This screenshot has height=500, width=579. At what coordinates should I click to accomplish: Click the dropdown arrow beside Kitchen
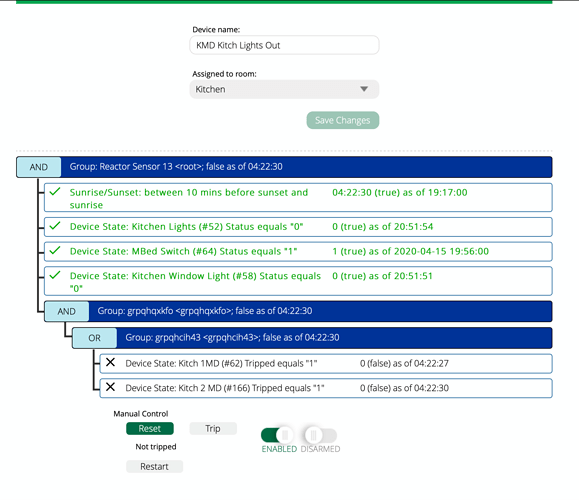point(364,89)
